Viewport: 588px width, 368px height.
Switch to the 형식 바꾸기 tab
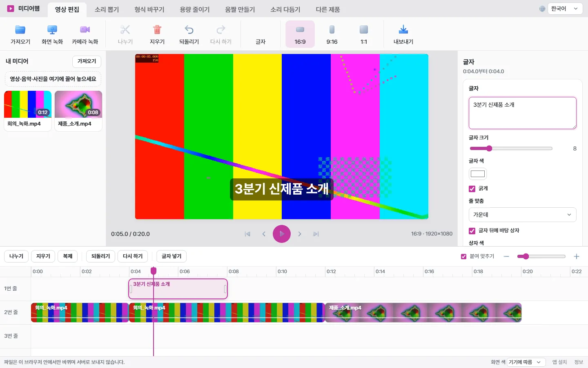point(149,9)
